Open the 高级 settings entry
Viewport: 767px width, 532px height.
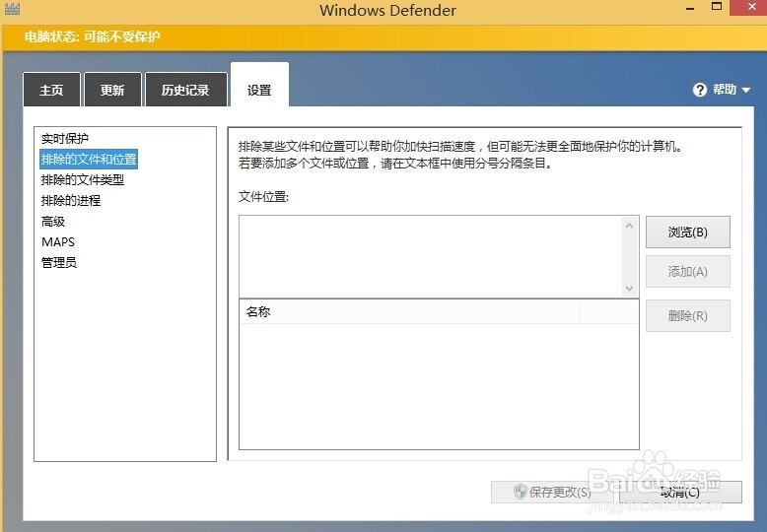coord(53,222)
